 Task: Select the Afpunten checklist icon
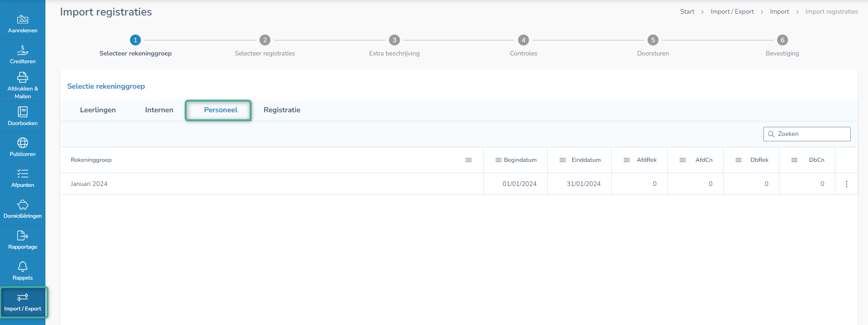(23, 174)
